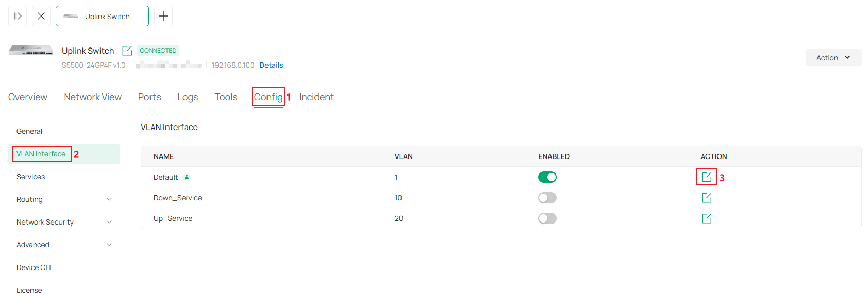Collapse the left device panel
868x301 pixels.
click(17, 16)
